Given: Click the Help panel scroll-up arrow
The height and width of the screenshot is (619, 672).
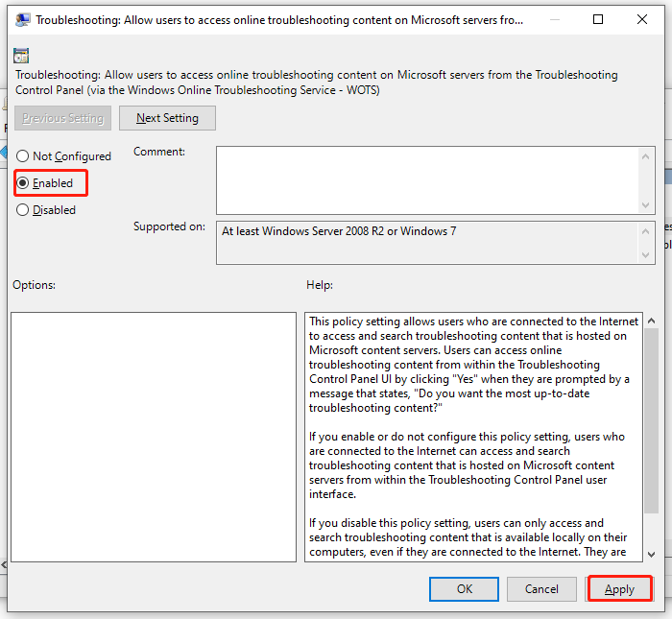Looking at the screenshot, I should tap(652, 321).
